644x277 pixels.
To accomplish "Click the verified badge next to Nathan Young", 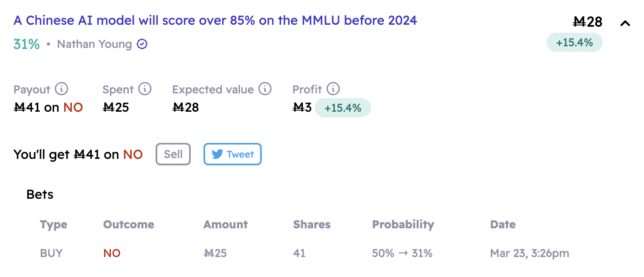I will [x=142, y=44].
